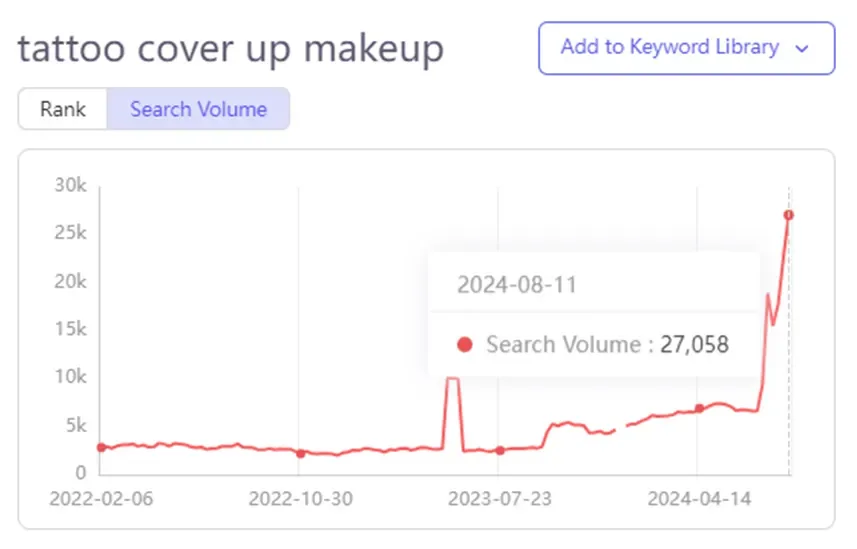Click the 2022-02-06 x-axis date label
Viewport: 857px width, 549px height.
pyautogui.click(x=101, y=499)
